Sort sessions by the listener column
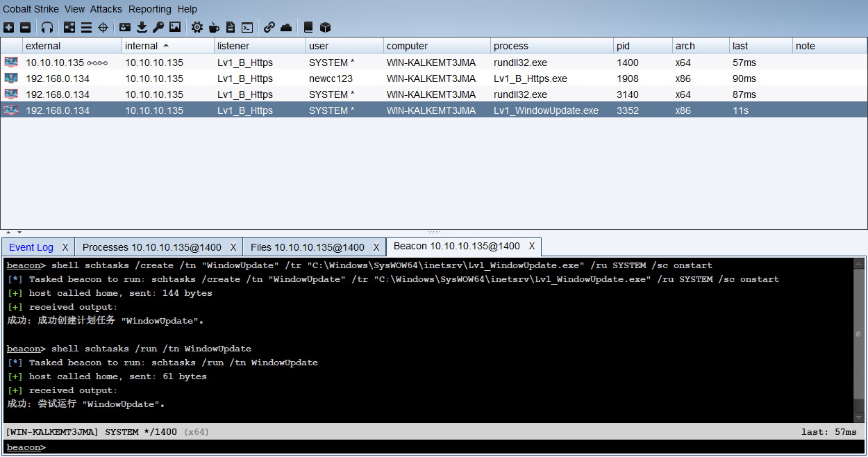The image size is (868, 457). tap(260, 46)
